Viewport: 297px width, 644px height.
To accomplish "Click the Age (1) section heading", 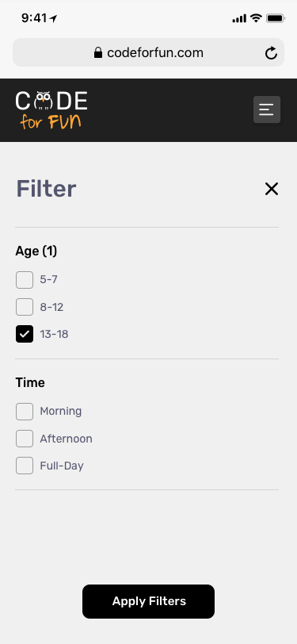I will [36, 251].
